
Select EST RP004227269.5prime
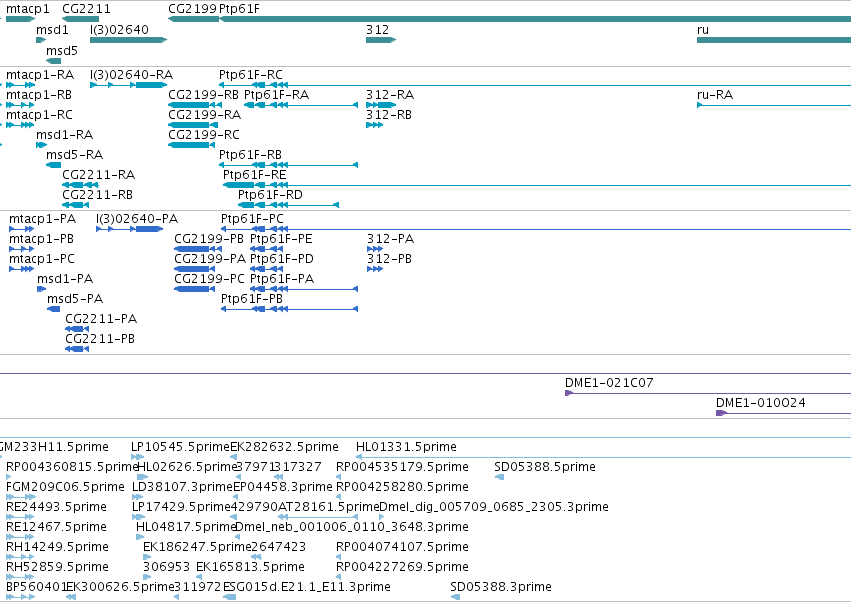click(402, 567)
